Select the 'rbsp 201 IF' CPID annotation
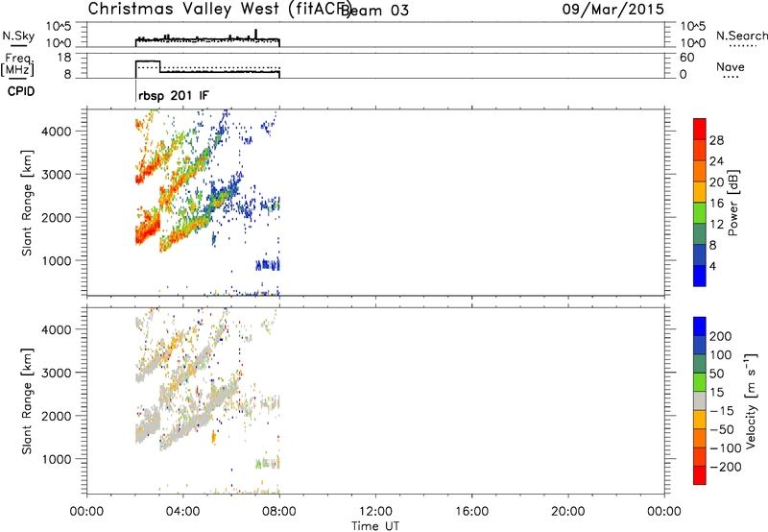Viewport: 768px width, 532px height. tap(174, 96)
